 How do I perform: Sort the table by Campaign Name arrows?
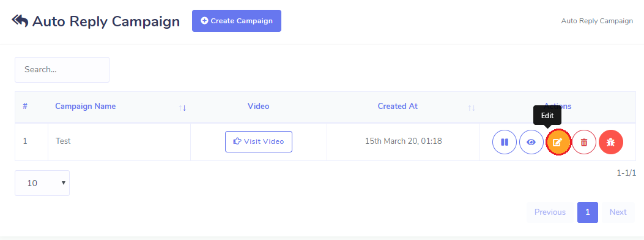click(182, 108)
